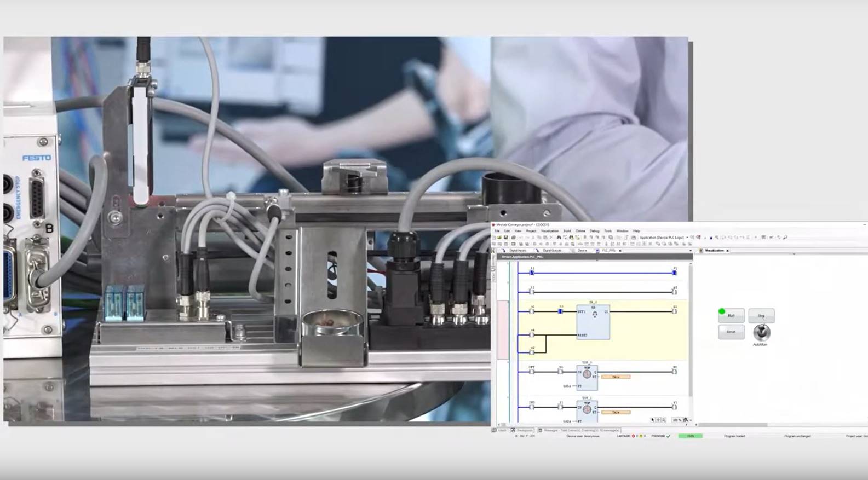
Task: Click the pan crosshair tool below ladder editor
Action: pos(658,420)
